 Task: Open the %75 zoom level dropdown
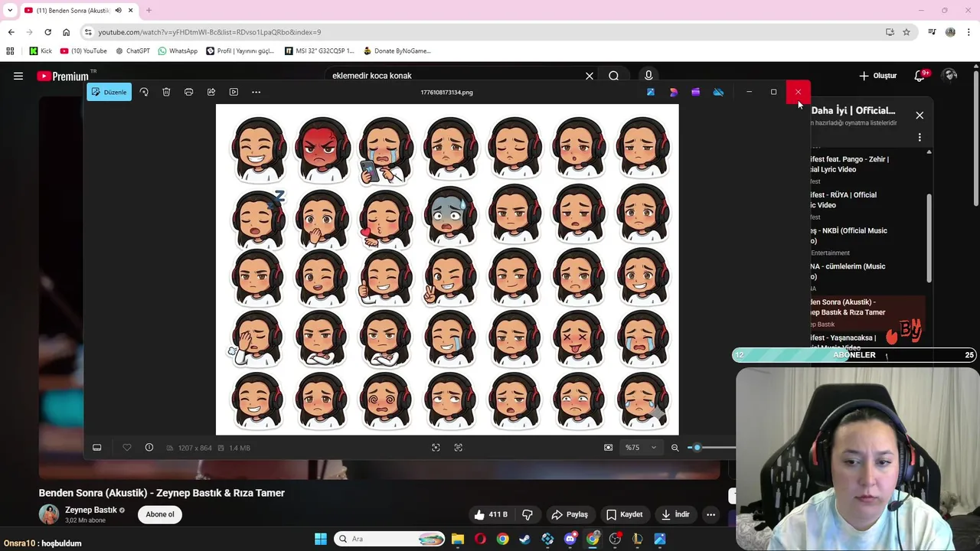click(641, 448)
